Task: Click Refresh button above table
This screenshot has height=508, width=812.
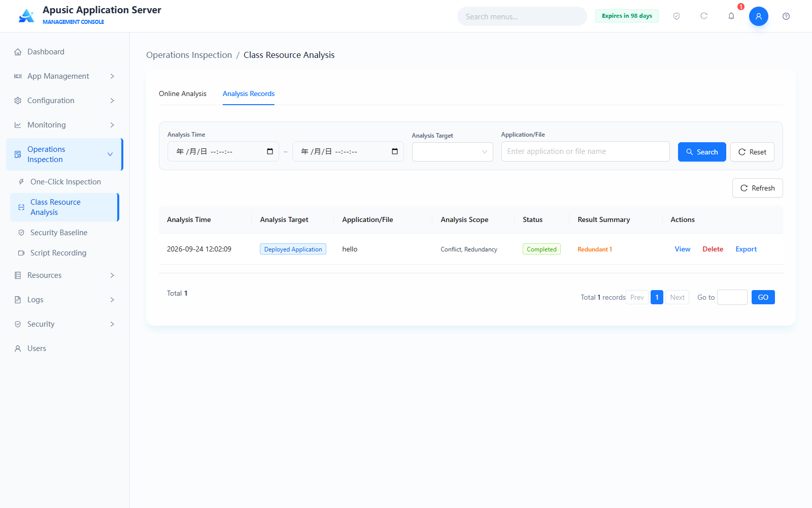Action: click(x=758, y=188)
